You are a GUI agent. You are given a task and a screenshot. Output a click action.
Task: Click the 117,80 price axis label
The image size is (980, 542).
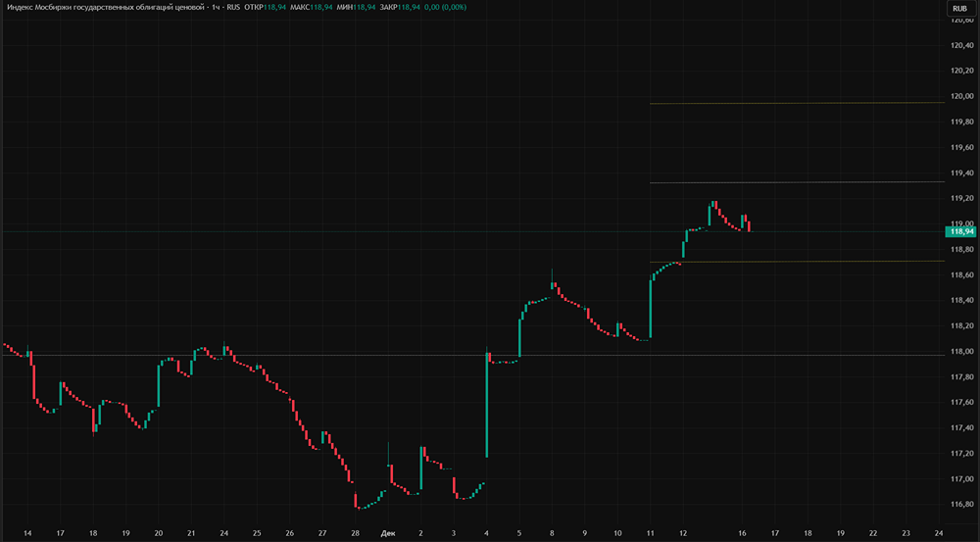[x=962, y=377]
